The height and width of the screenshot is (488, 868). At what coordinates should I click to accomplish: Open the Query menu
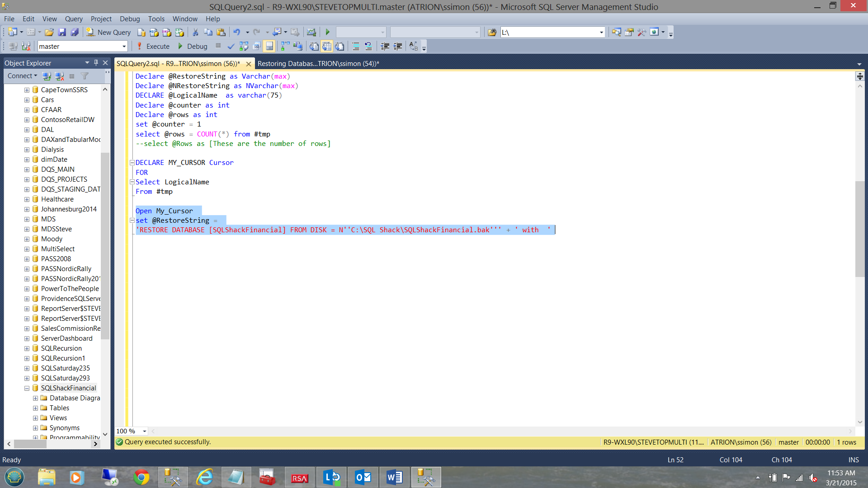[73, 19]
